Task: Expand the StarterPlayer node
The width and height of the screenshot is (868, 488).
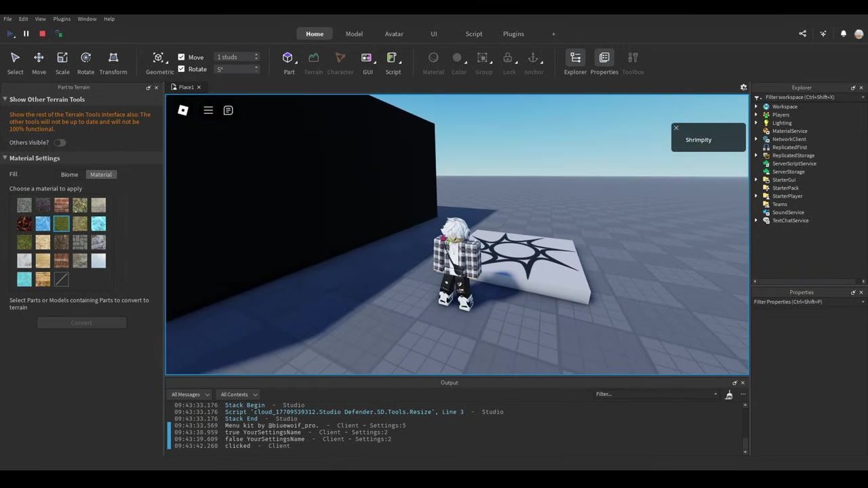Action: click(x=757, y=197)
